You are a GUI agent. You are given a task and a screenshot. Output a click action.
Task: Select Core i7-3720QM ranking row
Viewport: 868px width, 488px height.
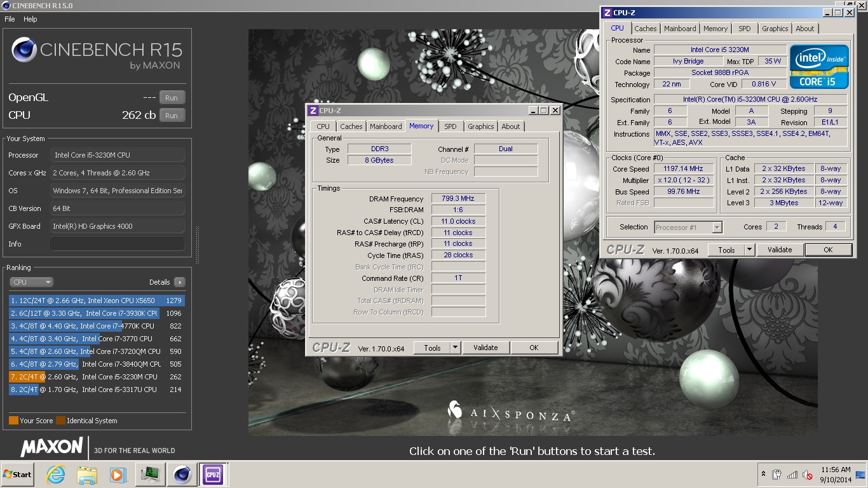pyautogui.click(x=97, y=351)
